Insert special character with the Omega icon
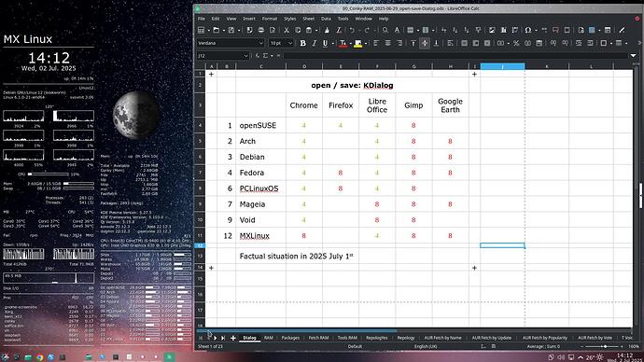The width and height of the screenshot is (644, 362). 528,30
